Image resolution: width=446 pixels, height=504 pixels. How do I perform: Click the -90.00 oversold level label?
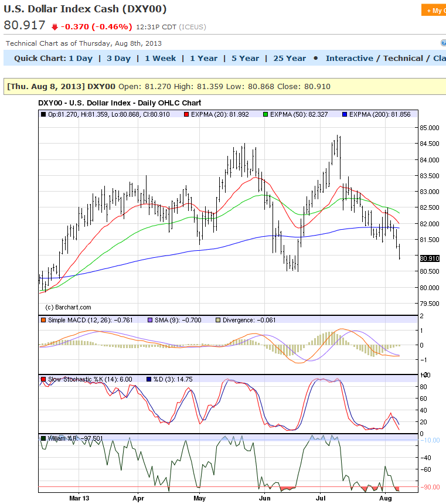pos(430,487)
